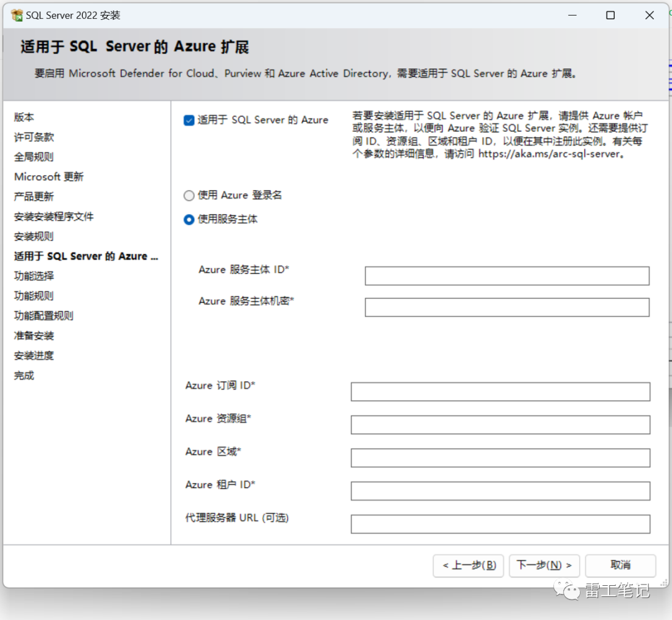672x620 pixels.
Task: Minimize the SQL Server 2022 setup window
Action: (572, 16)
